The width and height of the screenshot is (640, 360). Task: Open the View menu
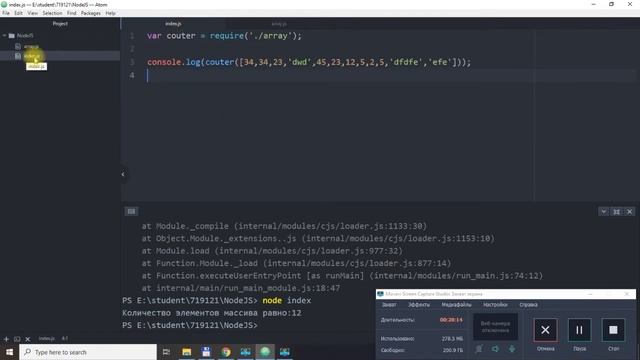click(33, 13)
